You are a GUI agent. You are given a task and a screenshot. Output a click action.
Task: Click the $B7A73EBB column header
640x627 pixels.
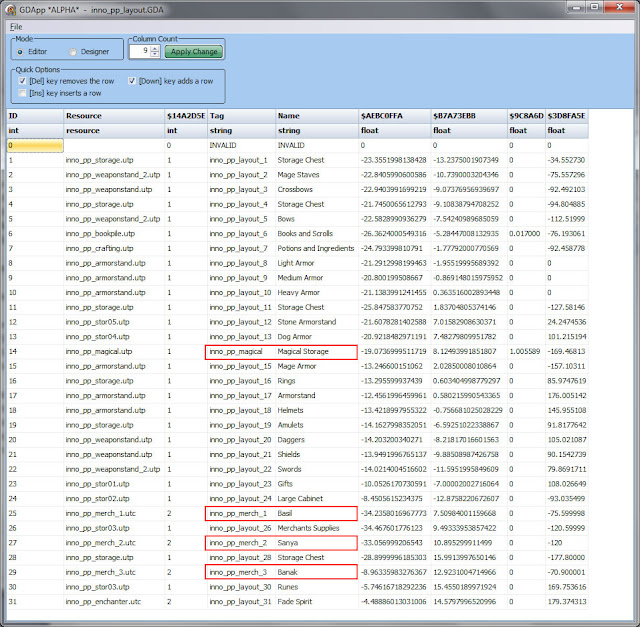(x=469, y=116)
